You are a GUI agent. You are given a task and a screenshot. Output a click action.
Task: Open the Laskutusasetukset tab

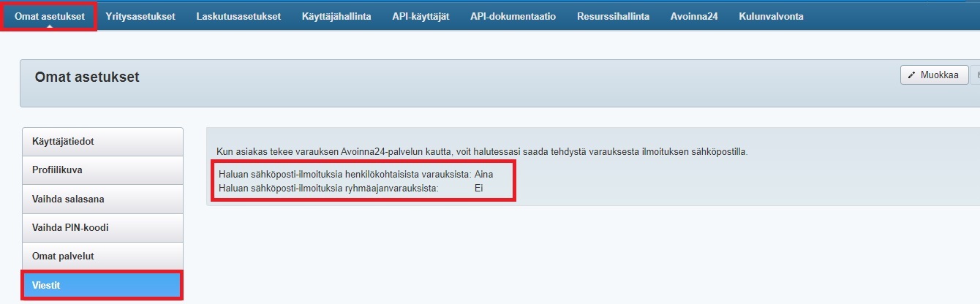[x=238, y=17]
